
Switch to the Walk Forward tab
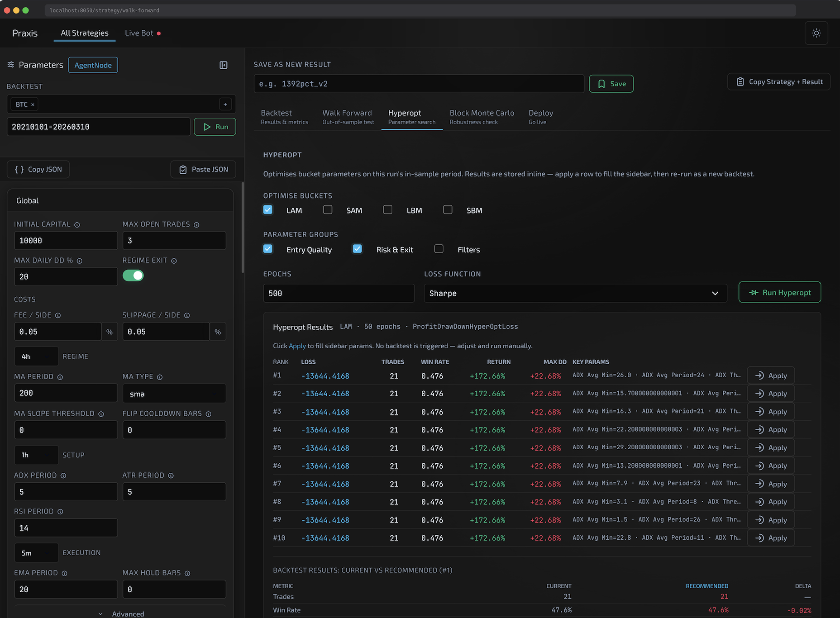(x=348, y=117)
